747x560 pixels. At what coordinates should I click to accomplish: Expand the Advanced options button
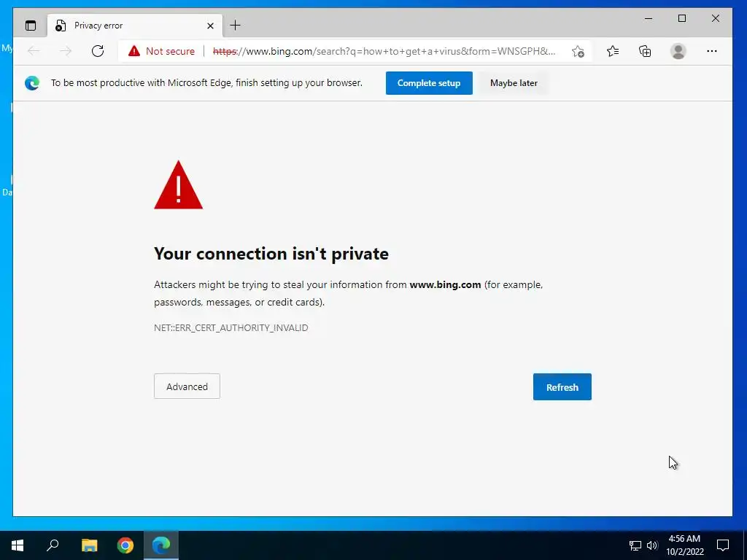point(187,386)
